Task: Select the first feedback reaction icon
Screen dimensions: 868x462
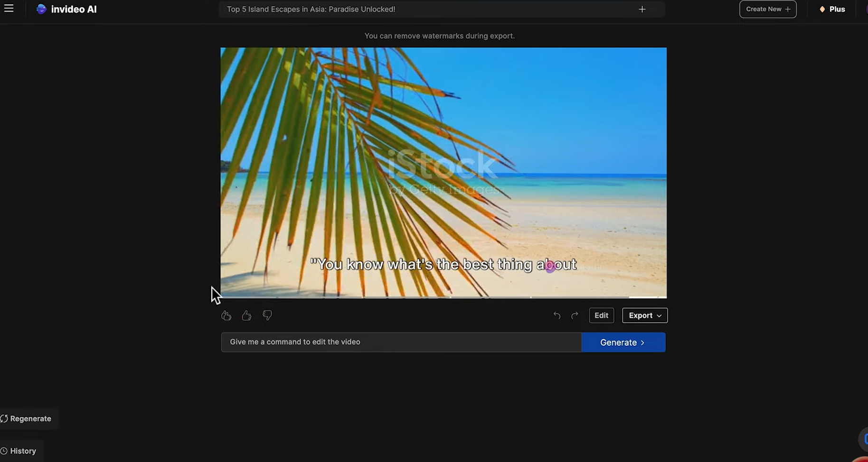Action: pos(226,315)
